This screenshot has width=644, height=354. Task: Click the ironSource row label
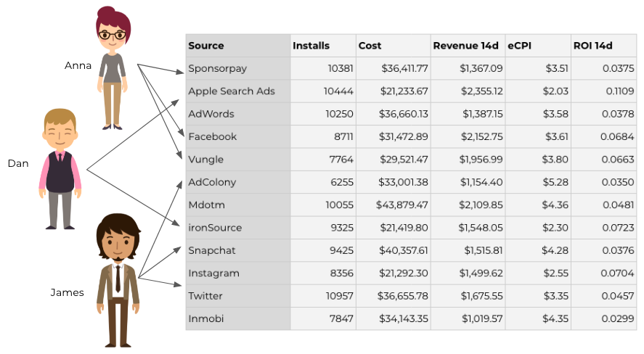(x=214, y=228)
